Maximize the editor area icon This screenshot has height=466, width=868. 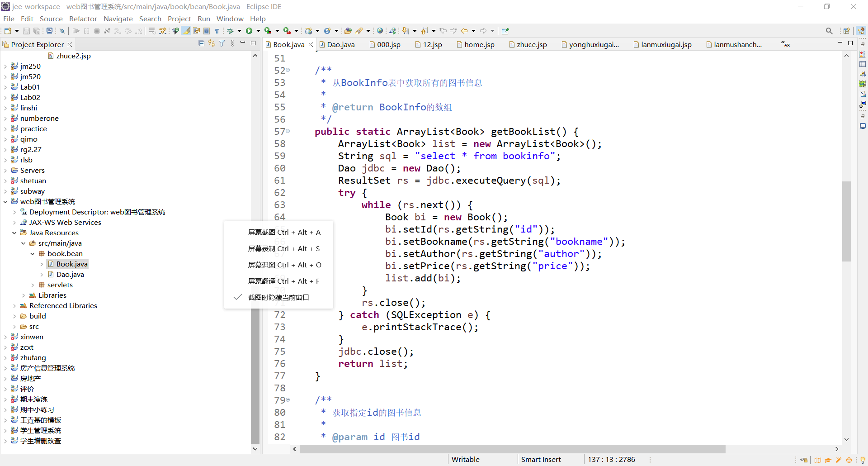click(850, 43)
